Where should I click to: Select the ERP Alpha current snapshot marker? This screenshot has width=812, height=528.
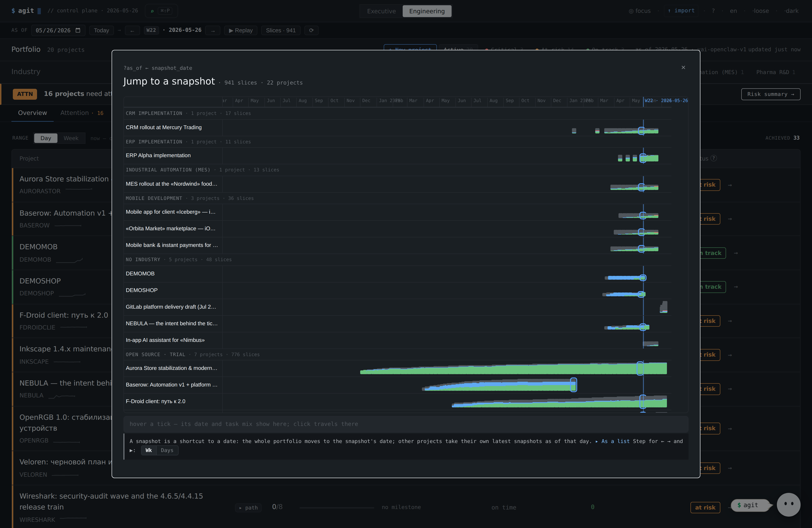tap(643, 158)
